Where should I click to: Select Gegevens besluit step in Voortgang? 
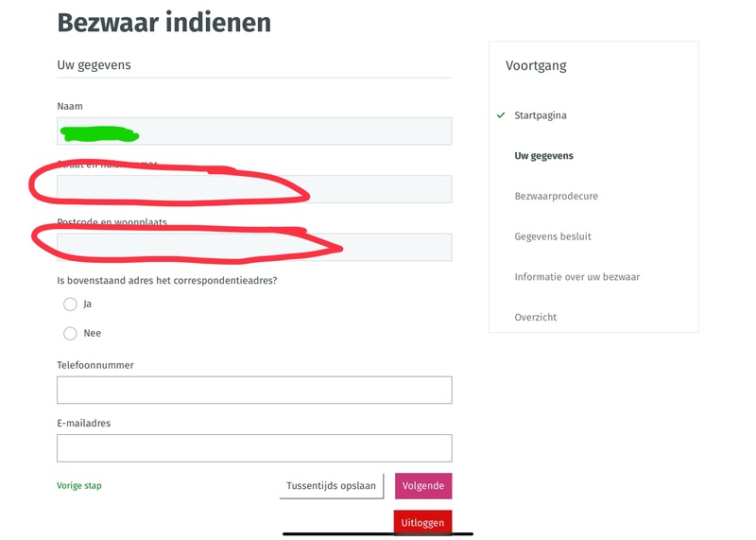(x=553, y=236)
